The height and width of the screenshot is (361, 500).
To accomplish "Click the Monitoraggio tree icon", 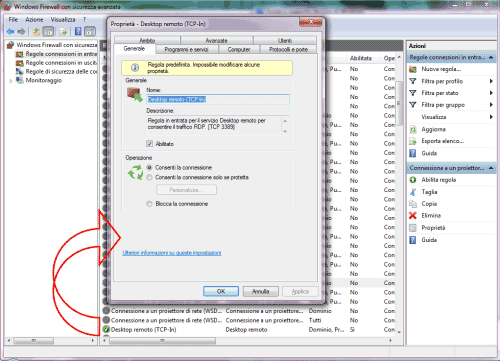I will click(x=19, y=80).
